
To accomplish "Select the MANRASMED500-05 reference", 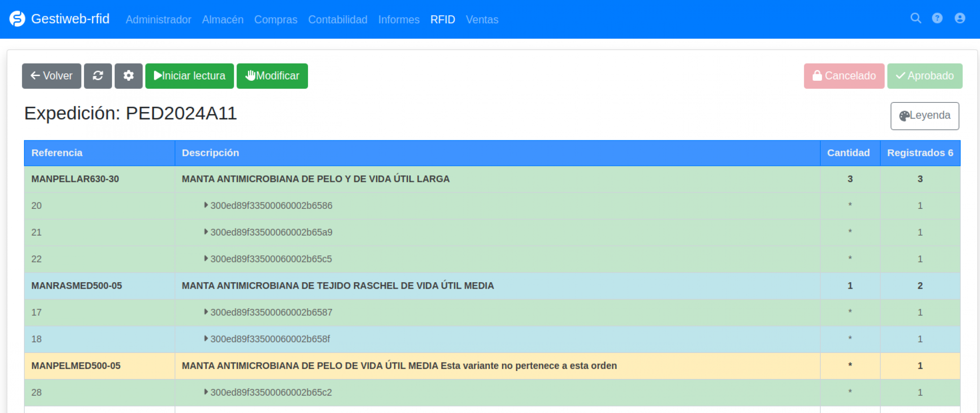I will (x=76, y=286).
